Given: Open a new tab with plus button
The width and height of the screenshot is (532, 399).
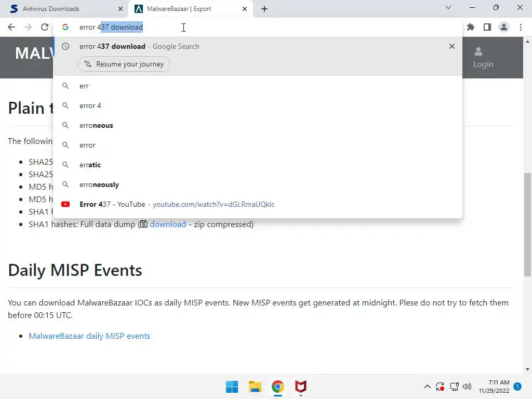Looking at the screenshot, I should 264,9.
